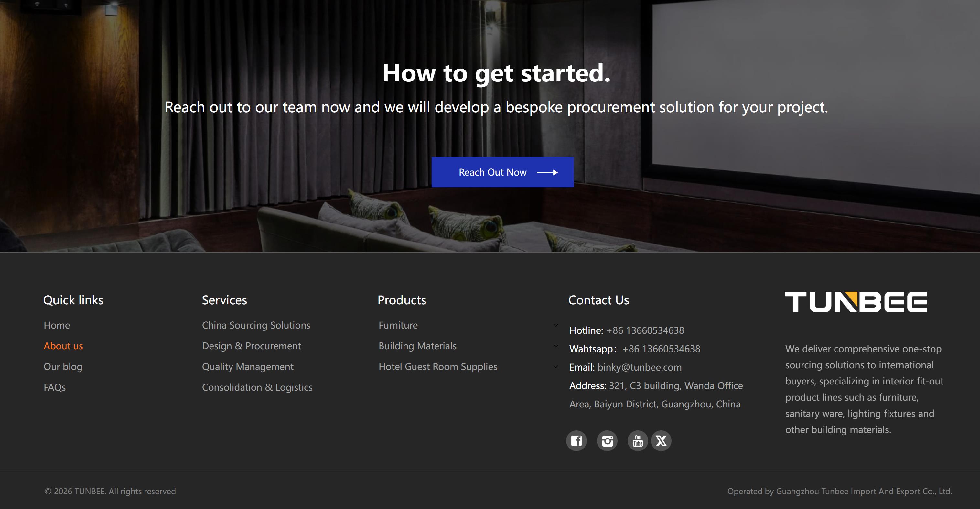Viewport: 980px width, 509px height.
Task: Open Consolidation & Logistics link
Action: pos(257,387)
